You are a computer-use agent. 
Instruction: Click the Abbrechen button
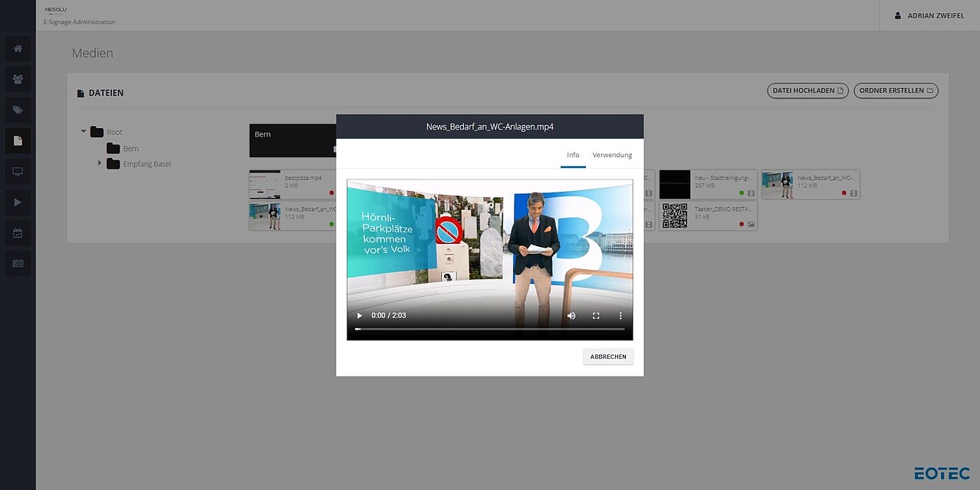(608, 357)
